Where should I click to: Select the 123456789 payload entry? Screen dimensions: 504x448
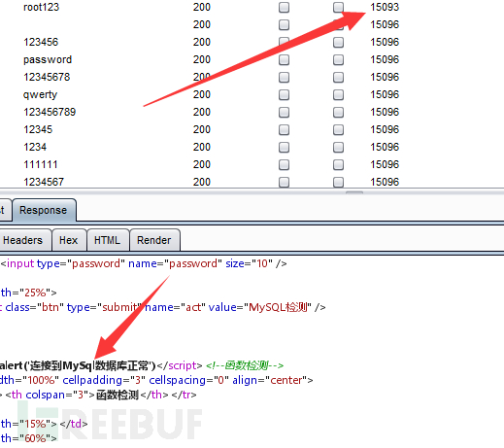(x=50, y=112)
